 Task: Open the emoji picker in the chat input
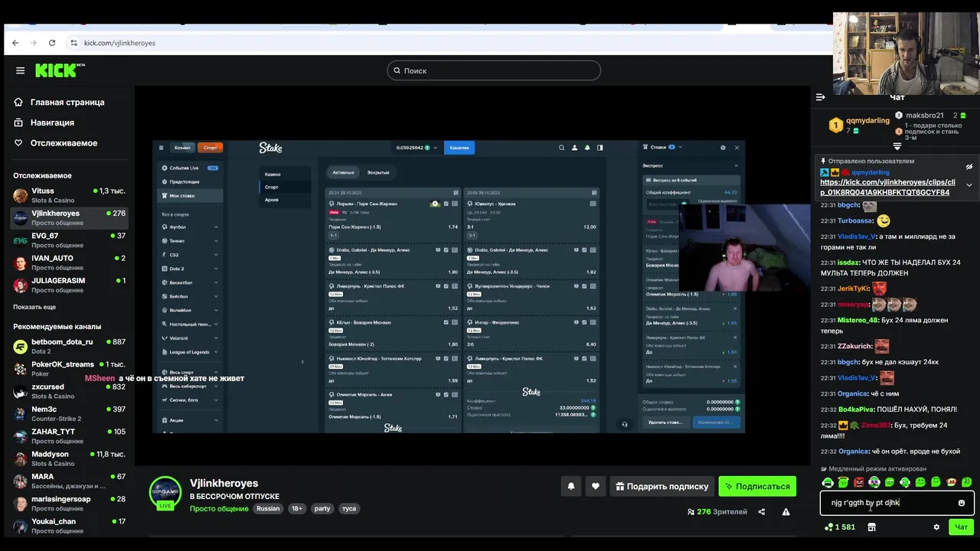coord(962,503)
